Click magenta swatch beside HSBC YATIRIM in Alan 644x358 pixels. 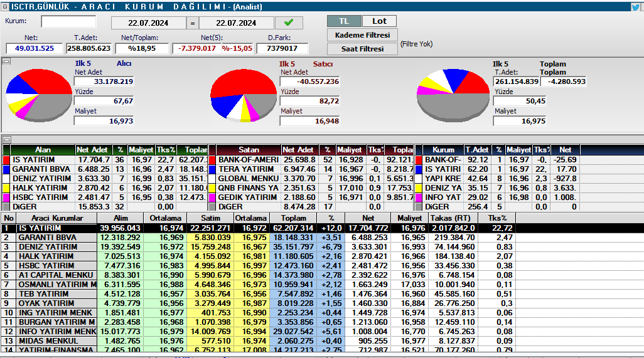pyautogui.click(x=6, y=197)
